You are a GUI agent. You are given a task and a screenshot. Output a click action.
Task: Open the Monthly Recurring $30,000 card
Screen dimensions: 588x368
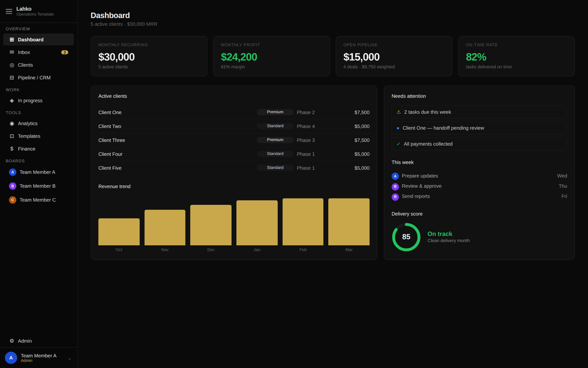149,56
